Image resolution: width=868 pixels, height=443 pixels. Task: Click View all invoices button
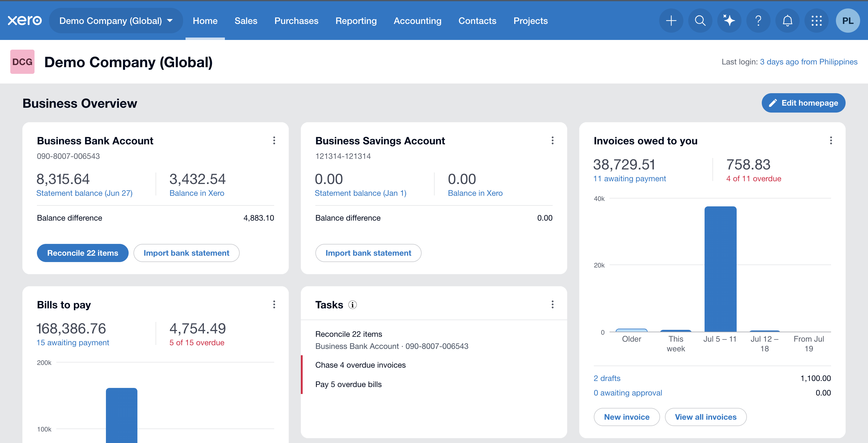click(705, 417)
